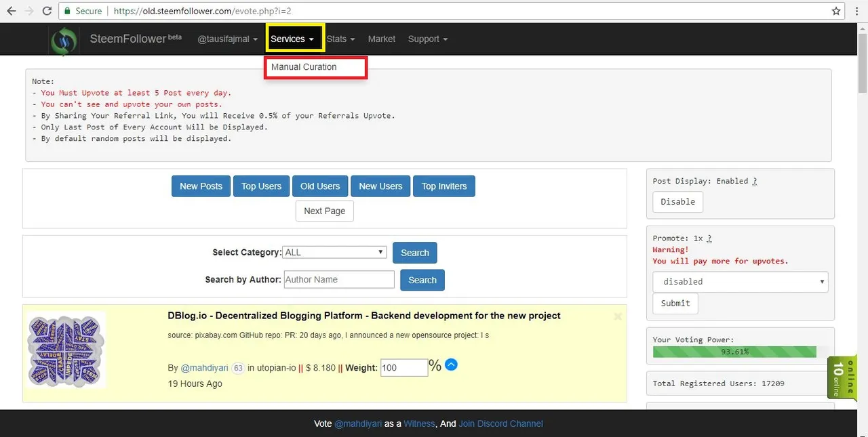Image resolution: width=868 pixels, height=437 pixels.
Task: Show Old Users posts
Action: [320, 186]
